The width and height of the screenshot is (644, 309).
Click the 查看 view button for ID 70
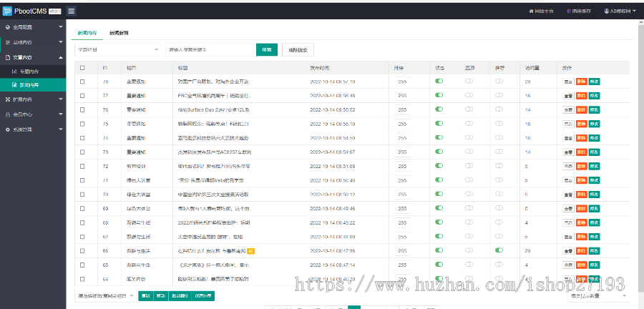coord(568,194)
